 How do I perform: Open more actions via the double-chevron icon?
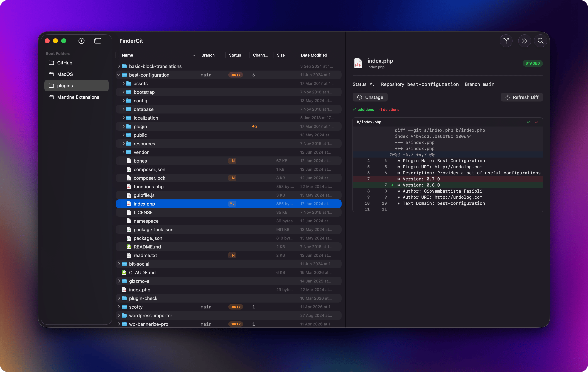525,41
